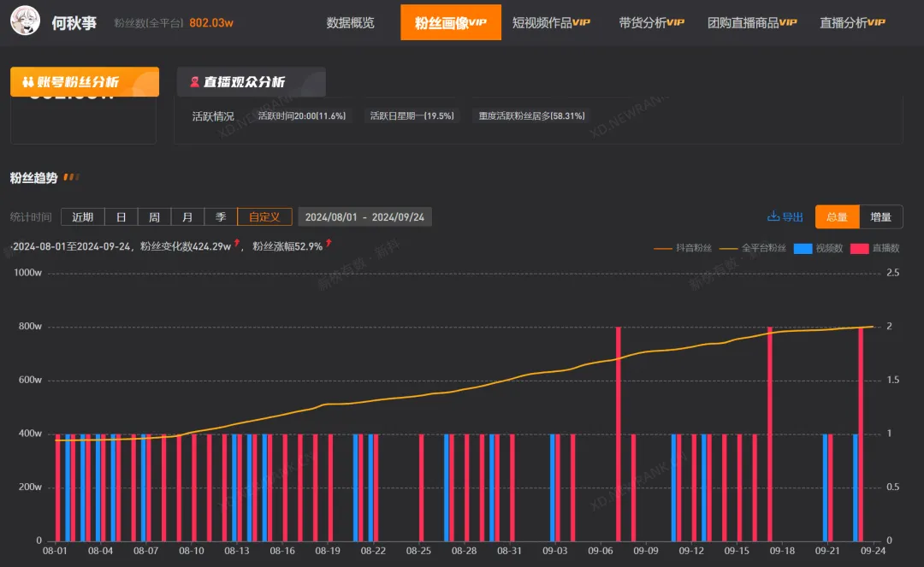
Task: Switch to the 短视频作品 tab
Action: 542,23
